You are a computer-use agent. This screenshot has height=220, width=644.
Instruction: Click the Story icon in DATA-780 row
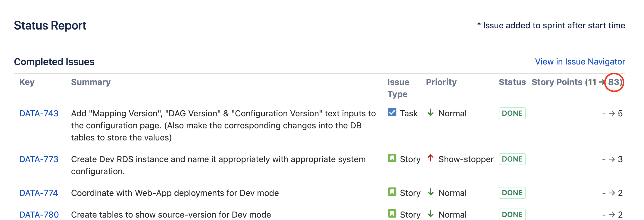392,214
